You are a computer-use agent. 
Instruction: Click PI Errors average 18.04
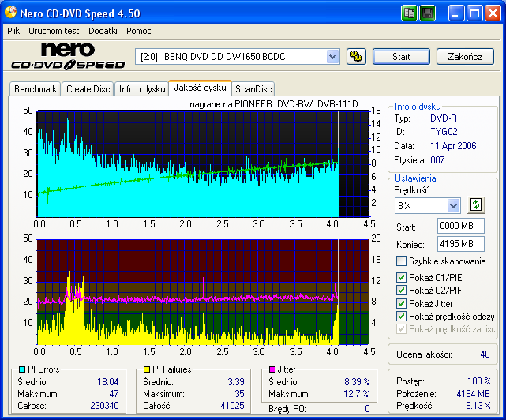tap(108, 382)
